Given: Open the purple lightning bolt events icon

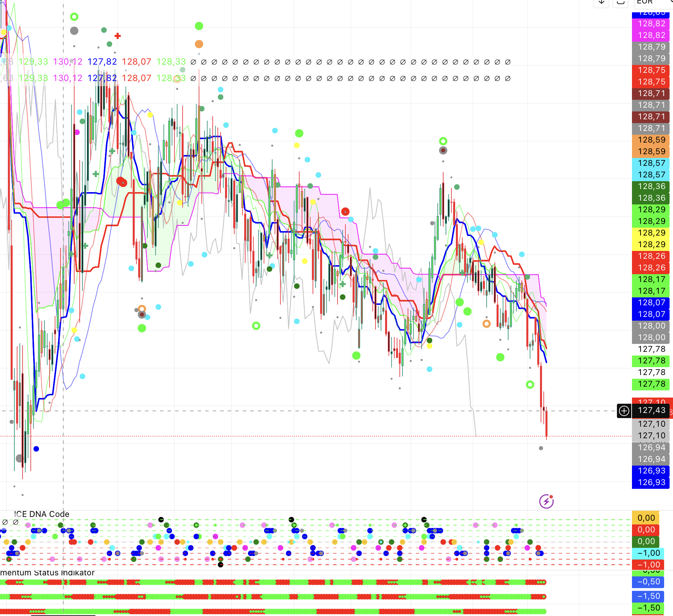Looking at the screenshot, I should coord(546,501).
